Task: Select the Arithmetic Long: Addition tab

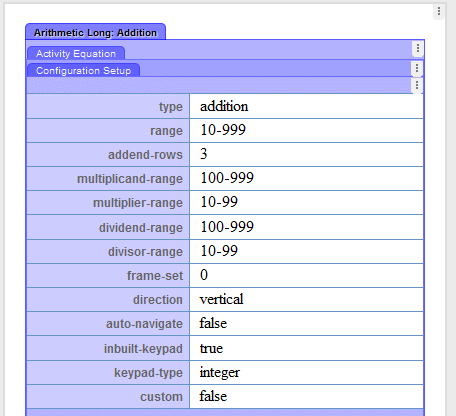Action: point(95,32)
